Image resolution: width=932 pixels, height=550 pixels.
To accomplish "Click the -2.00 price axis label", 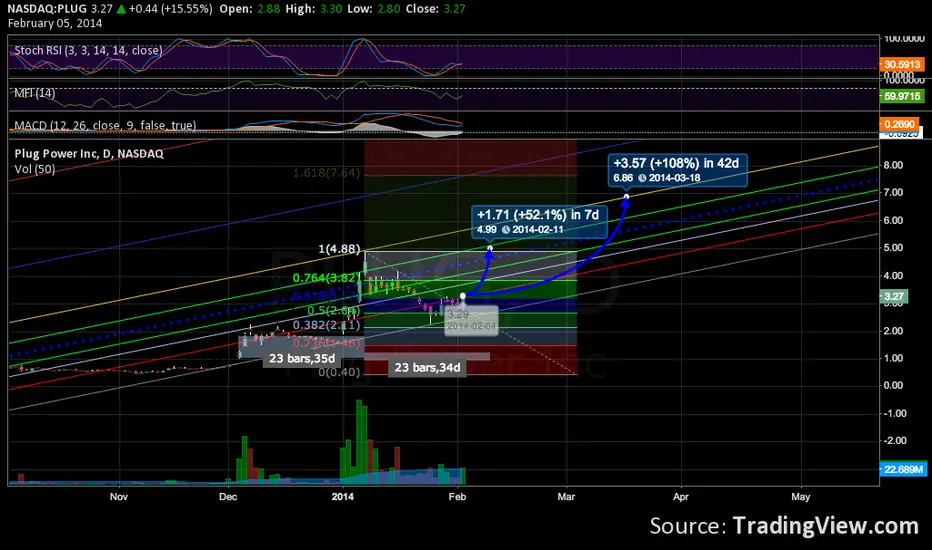I will [x=893, y=441].
